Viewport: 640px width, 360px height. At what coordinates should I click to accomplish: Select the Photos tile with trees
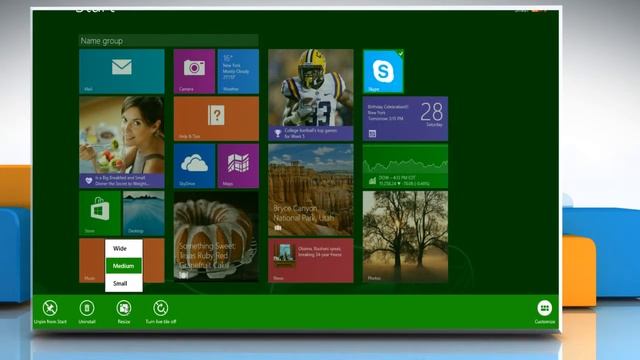pos(405,237)
